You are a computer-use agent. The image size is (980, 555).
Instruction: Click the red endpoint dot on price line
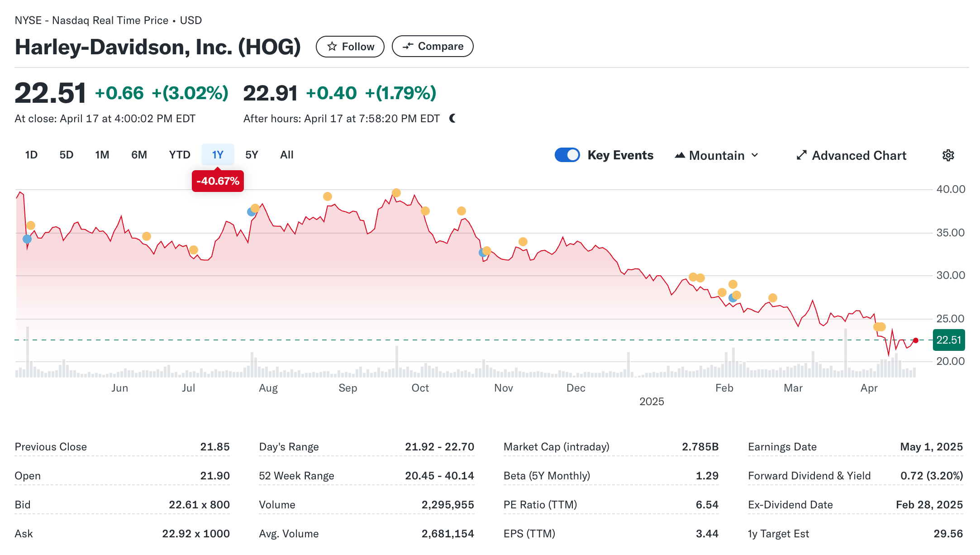(x=916, y=340)
